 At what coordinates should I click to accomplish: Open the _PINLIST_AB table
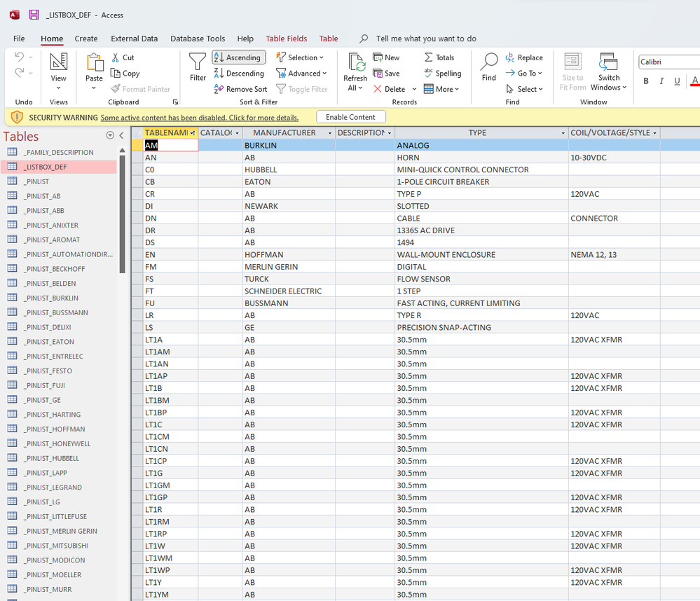[59, 196]
